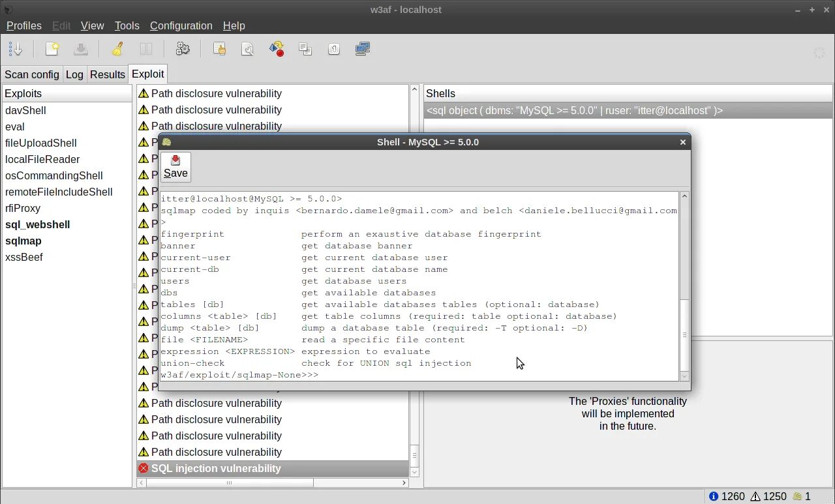
Task: Open the proxy tool networked computers icon
Action: (x=363, y=49)
